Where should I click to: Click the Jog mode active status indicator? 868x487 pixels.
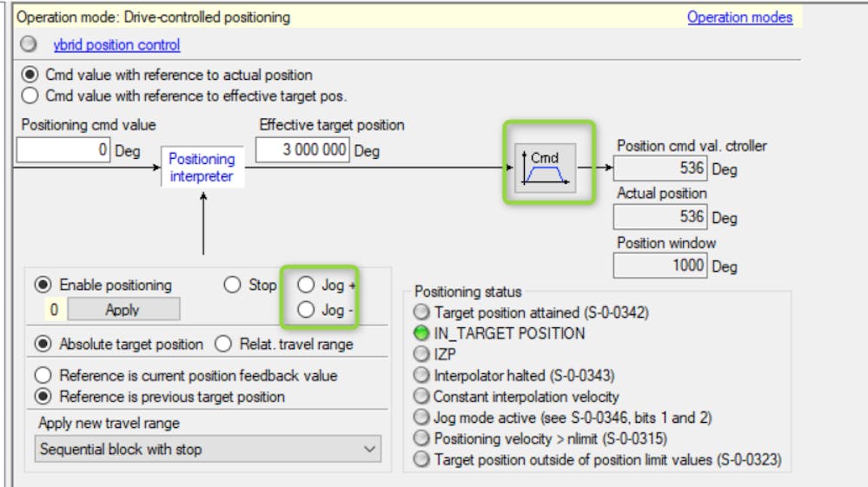click(421, 418)
